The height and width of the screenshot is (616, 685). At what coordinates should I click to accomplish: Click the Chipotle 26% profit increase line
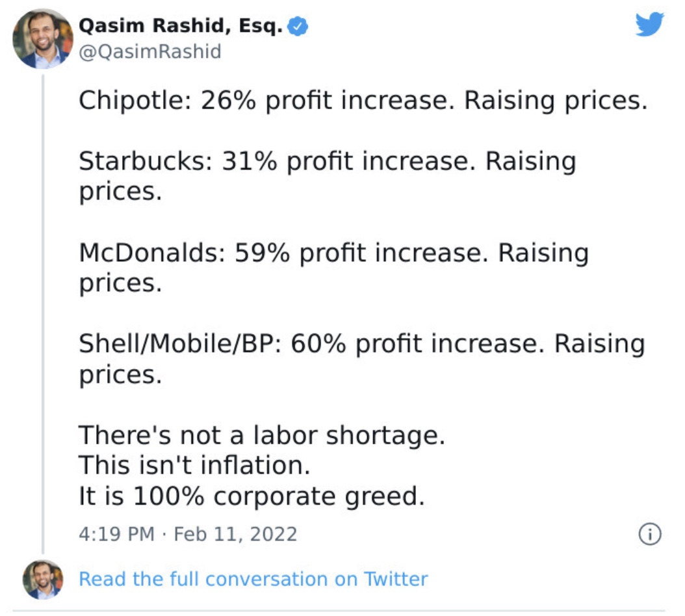363,101
